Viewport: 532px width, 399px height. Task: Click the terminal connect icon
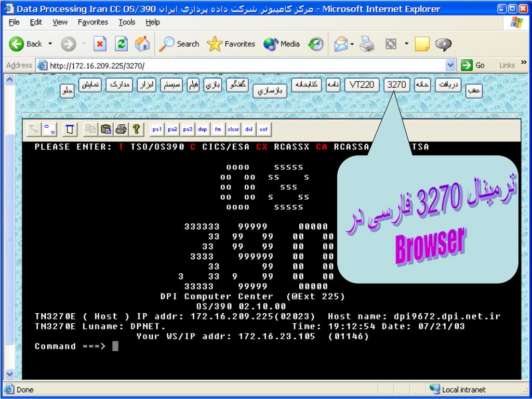pos(34,129)
